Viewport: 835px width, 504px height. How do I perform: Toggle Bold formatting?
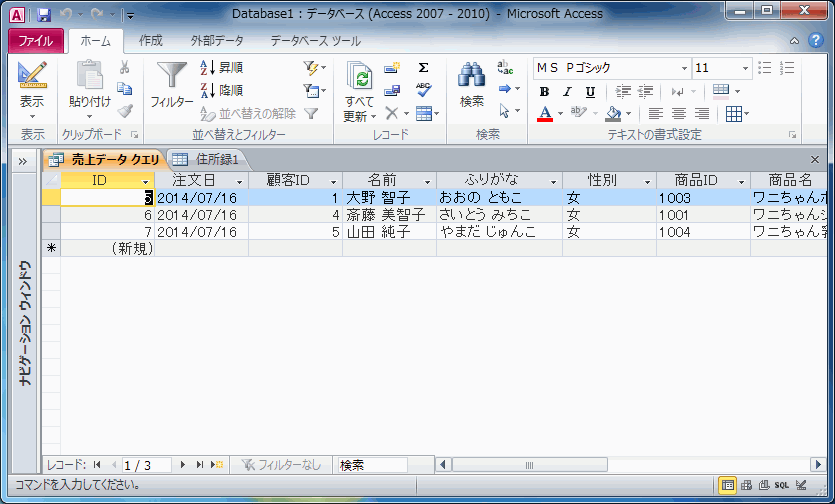pyautogui.click(x=544, y=92)
